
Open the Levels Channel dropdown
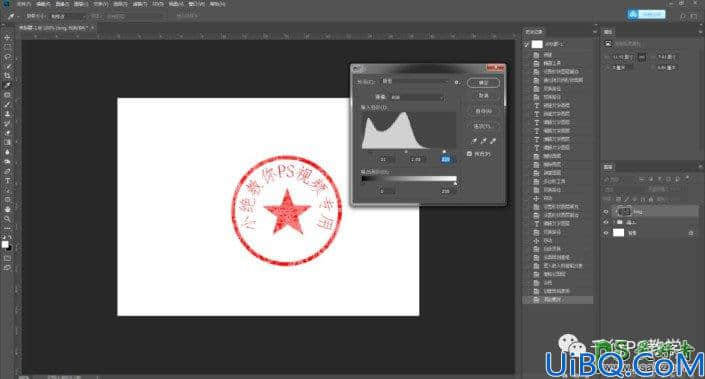417,97
